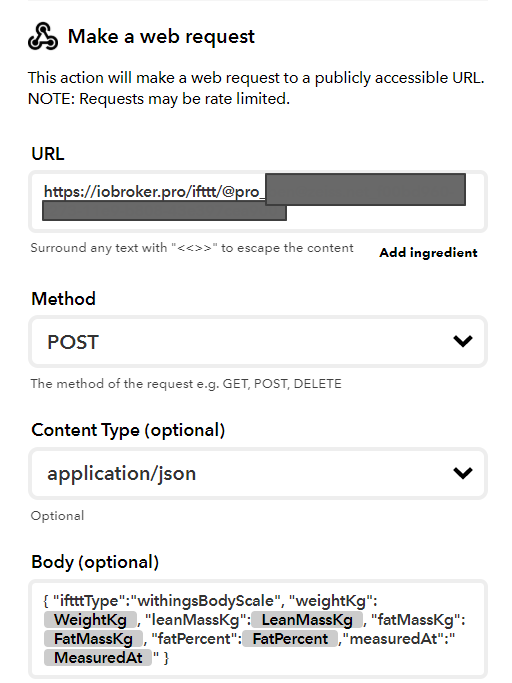This screenshot has width=512, height=683.
Task: Click the Content Type (optional) label
Action: click(128, 430)
